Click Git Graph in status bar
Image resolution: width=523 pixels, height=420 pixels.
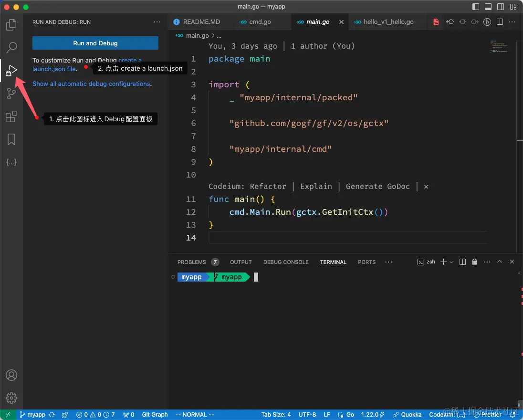click(x=155, y=415)
